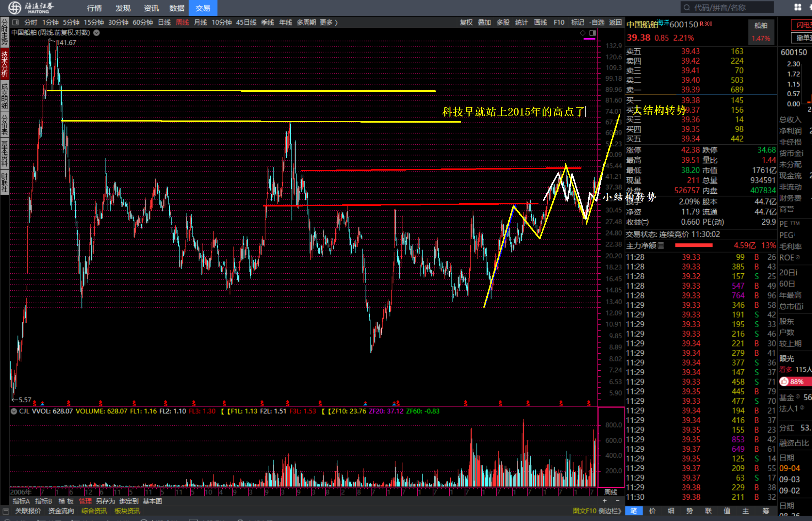Zoom in chart with the plus button
This screenshot has height=521, width=812.
click(605, 501)
